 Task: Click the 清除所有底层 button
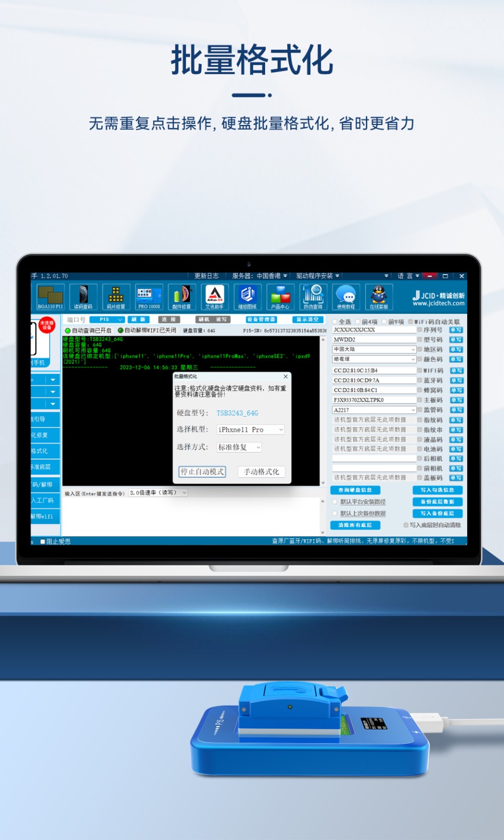[x=355, y=525]
